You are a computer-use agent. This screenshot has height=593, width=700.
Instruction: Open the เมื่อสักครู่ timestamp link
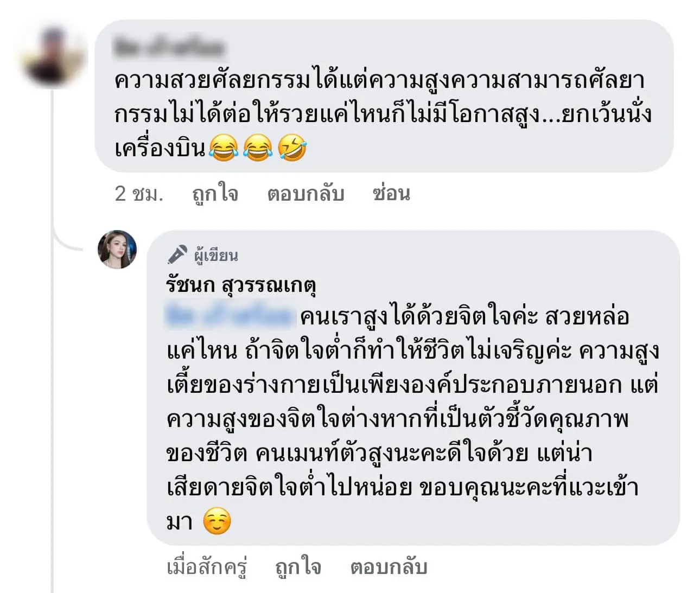207,568
